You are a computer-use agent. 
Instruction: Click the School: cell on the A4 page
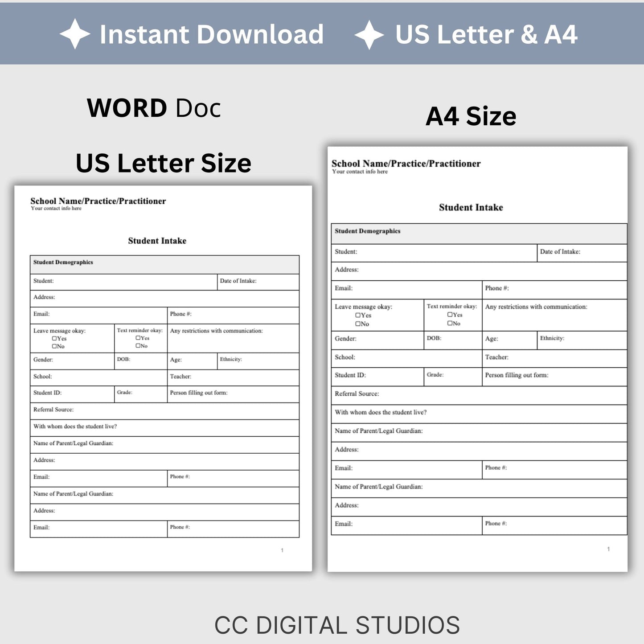[406, 359]
